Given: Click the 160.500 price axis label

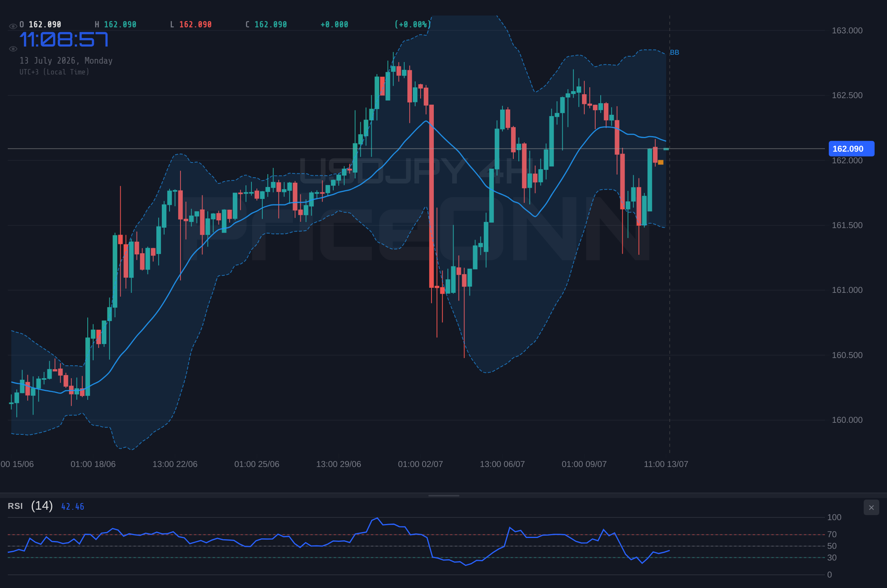Looking at the screenshot, I should tap(847, 355).
